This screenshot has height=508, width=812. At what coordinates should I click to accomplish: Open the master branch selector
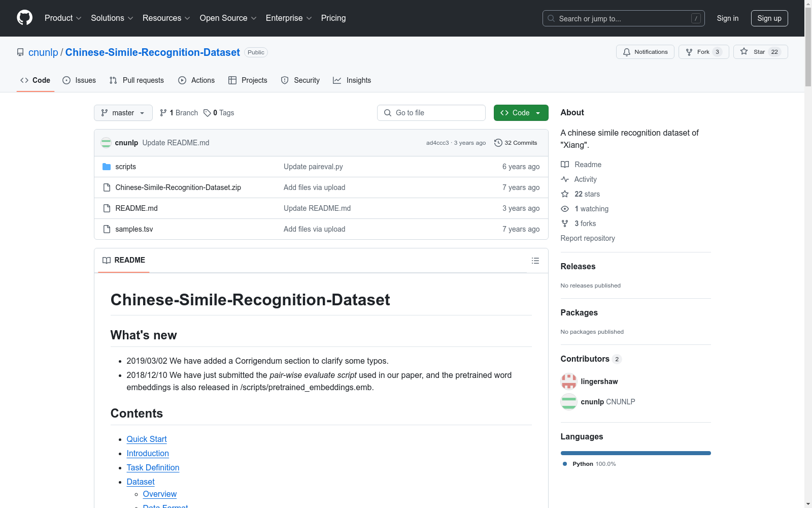tap(123, 113)
